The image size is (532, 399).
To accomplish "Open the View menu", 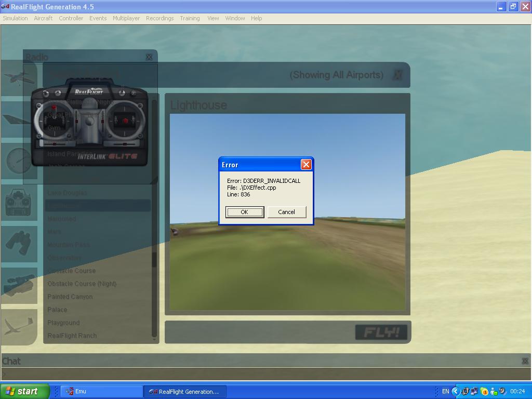I will point(213,18).
